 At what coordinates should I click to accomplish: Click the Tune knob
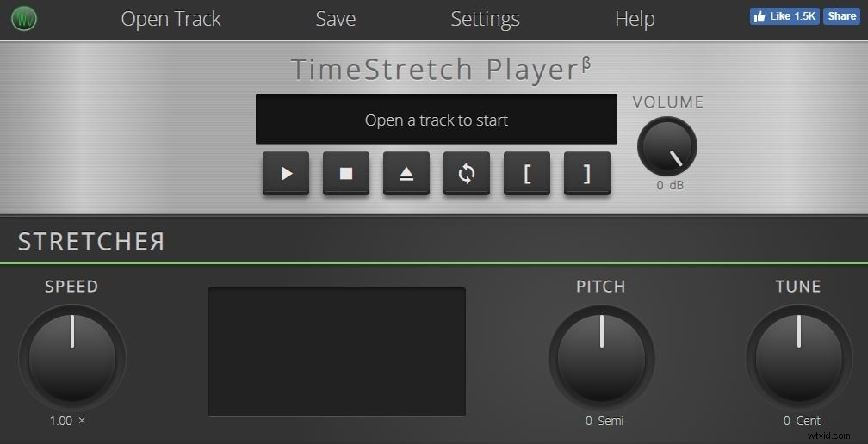(x=799, y=358)
